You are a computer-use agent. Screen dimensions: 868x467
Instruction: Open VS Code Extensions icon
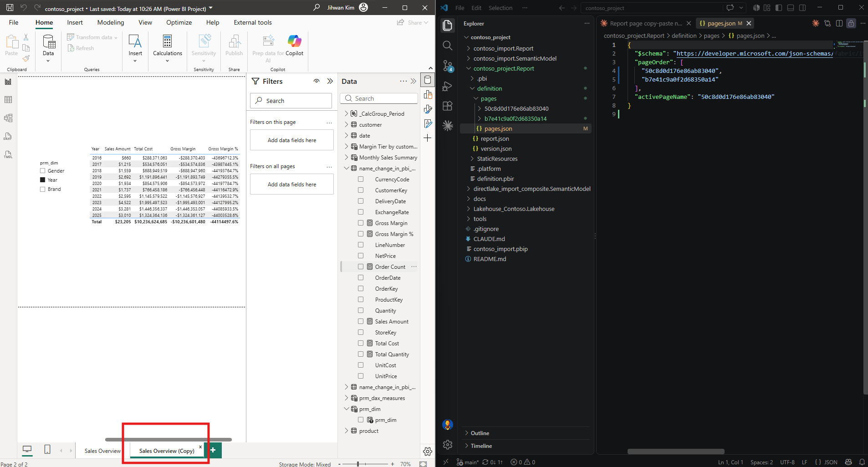pos(448,106)
